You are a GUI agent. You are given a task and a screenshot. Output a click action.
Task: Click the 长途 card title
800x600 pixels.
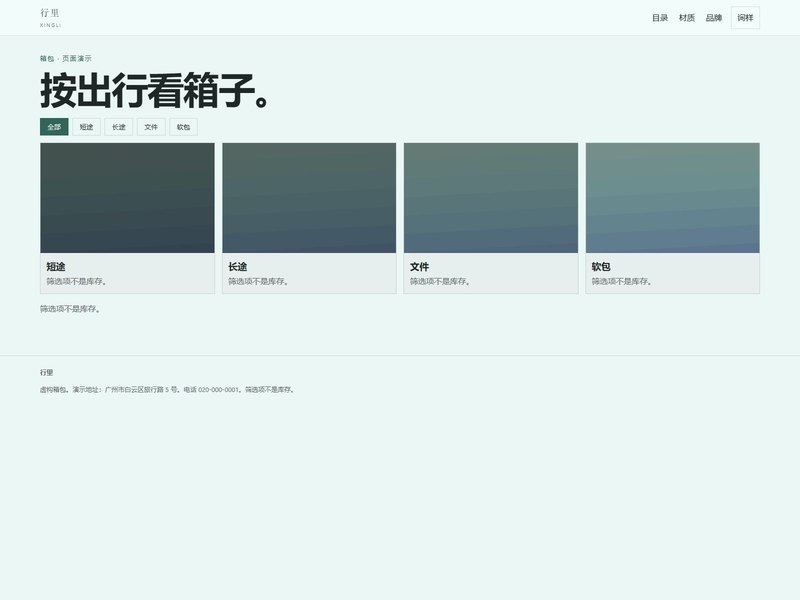pyautogui.click(x=237, y=267)
